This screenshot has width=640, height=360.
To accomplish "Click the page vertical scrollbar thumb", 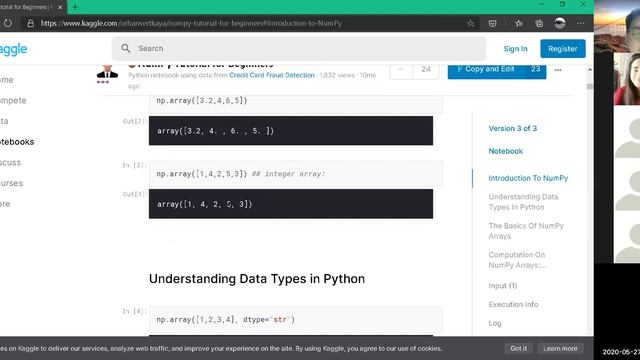I will click(590, 86).
